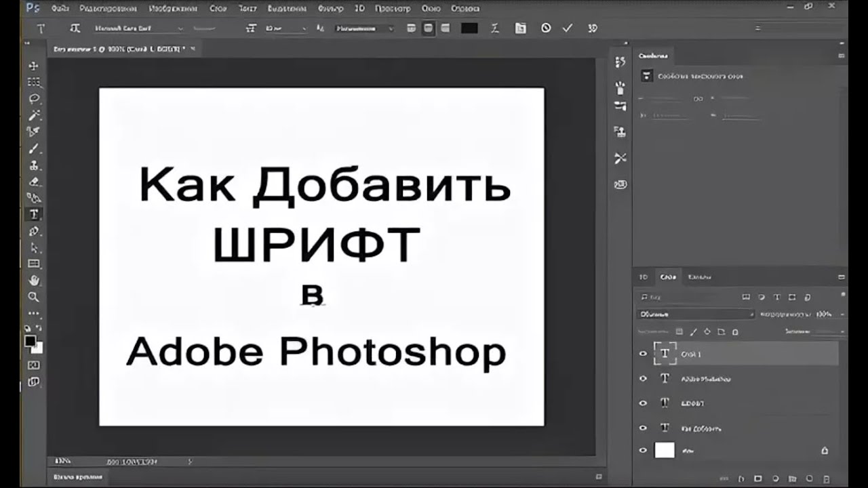This screenshot has width=868, height=488.
Task: Toggle layer filtering switch on/off
Action: click(842, 296)
